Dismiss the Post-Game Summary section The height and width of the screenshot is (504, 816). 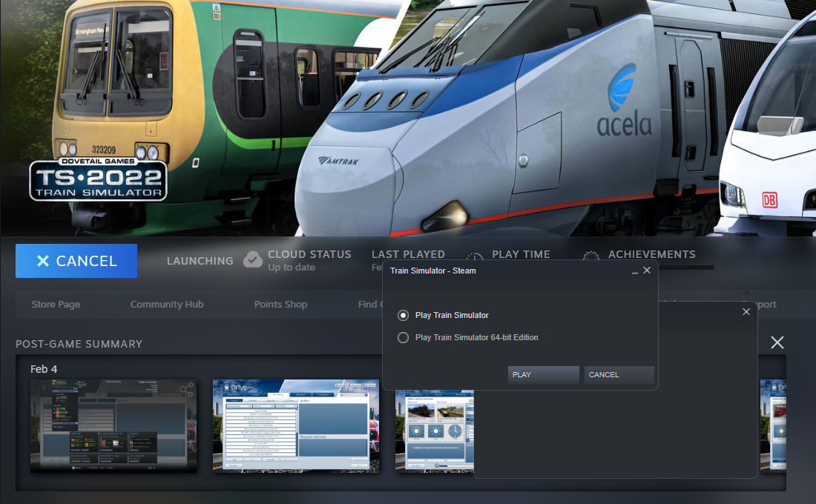point(777,342)
